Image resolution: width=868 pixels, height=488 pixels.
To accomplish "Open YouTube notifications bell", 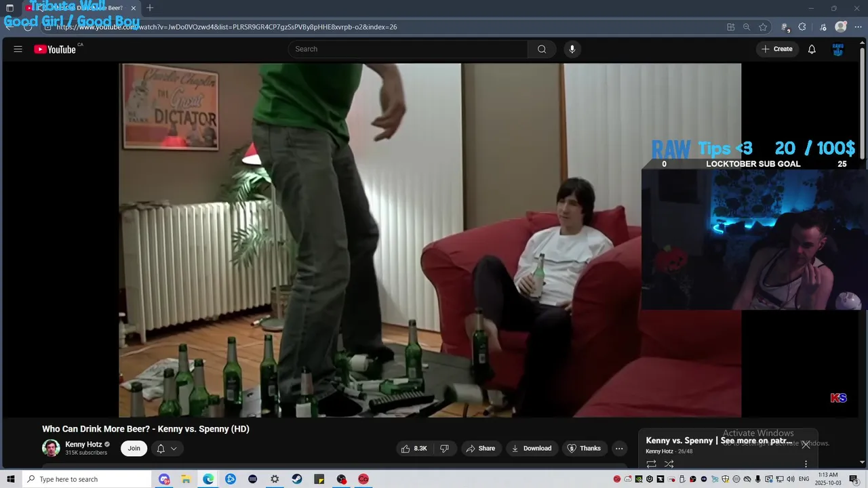I will (x=812, y=49).
